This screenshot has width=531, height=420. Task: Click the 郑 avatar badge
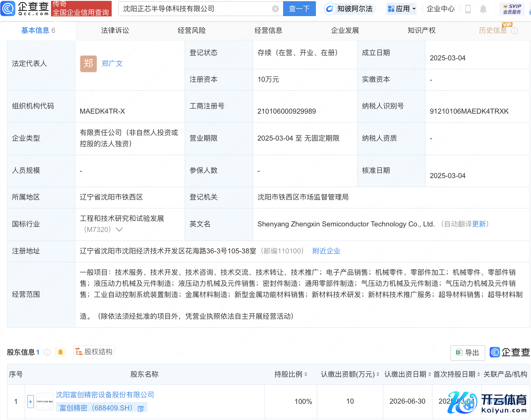click(x=88, y=64)
